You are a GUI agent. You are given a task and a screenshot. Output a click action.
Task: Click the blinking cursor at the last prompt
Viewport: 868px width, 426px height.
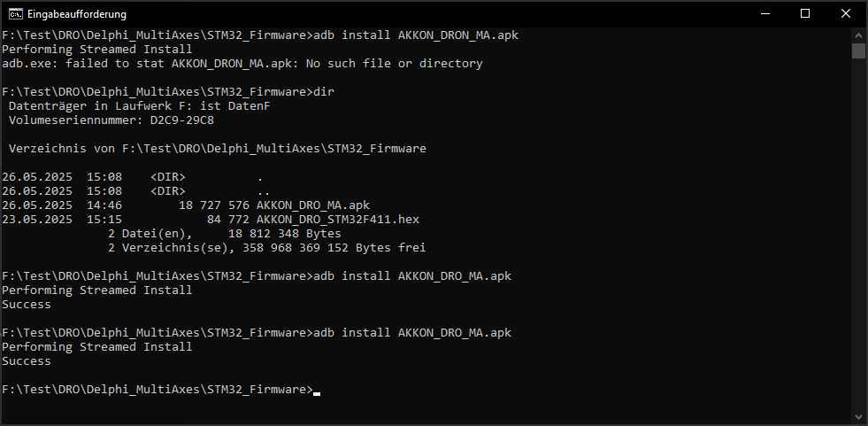317,393
